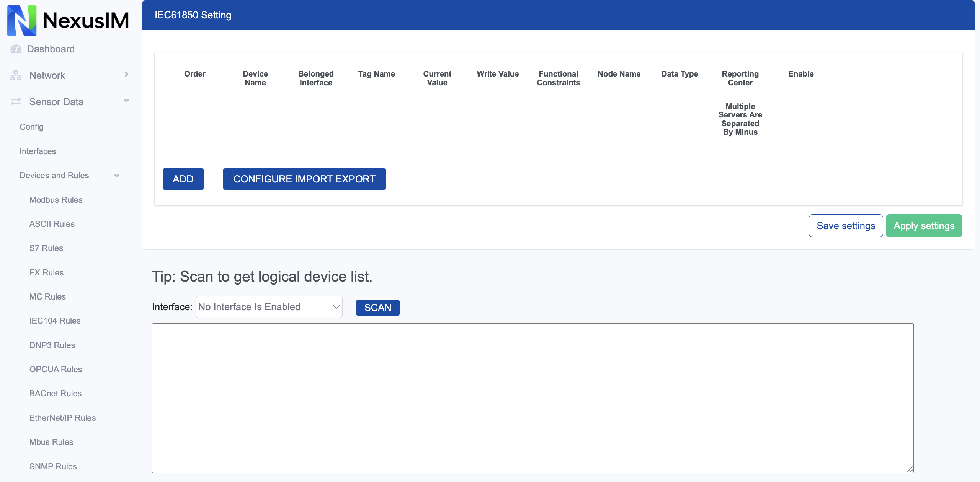Viewport: 980px width, 482px height.
Task: Click the Enable column header
Action: coord(801,74)
